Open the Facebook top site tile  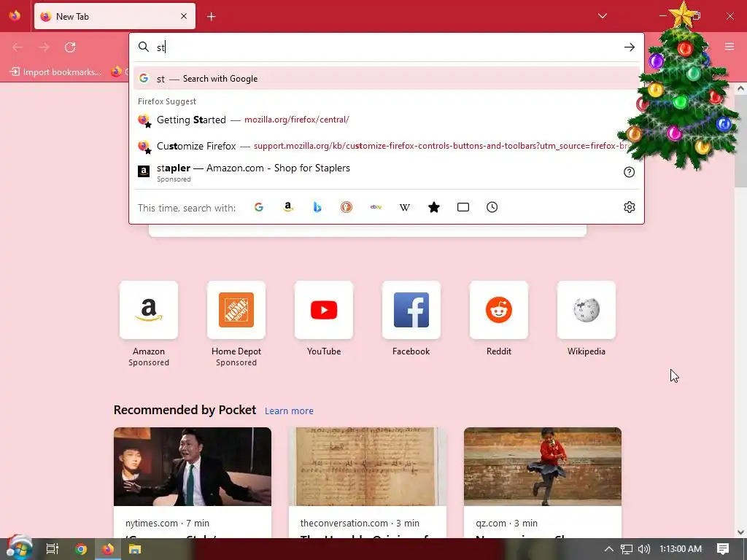tap(411, 310)
